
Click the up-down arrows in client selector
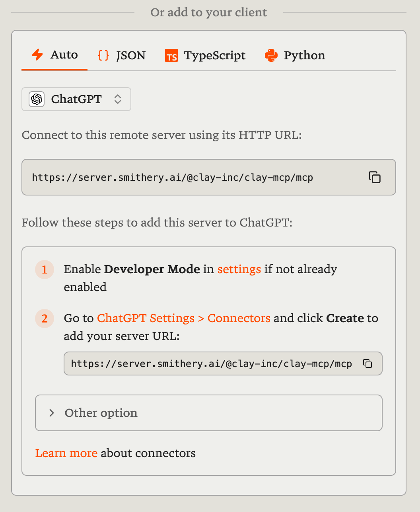118,99
